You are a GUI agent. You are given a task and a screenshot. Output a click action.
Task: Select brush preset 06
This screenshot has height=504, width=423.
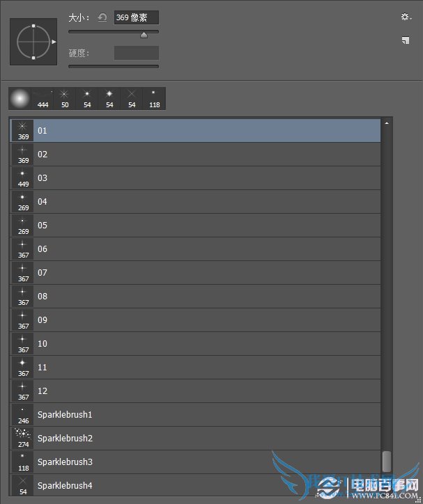click(x=196, y=249)
